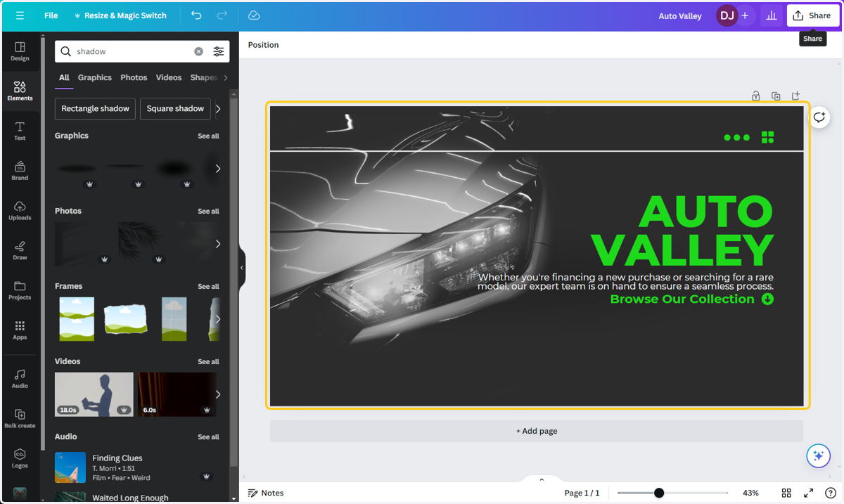
Task: See all Frames results
Action: [208, 287]
